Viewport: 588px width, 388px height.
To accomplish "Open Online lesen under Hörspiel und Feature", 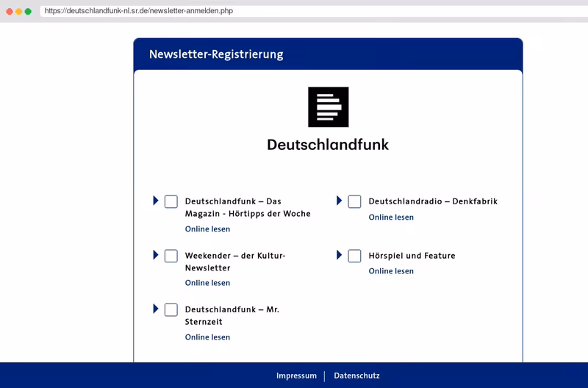I will pyautogui.click(x=391, y=271).
